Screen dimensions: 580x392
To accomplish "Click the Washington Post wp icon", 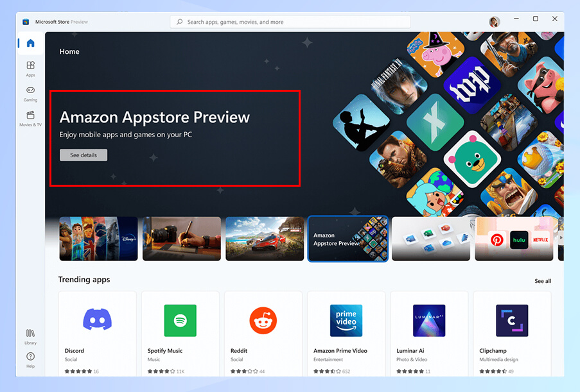I will point(472,86).
